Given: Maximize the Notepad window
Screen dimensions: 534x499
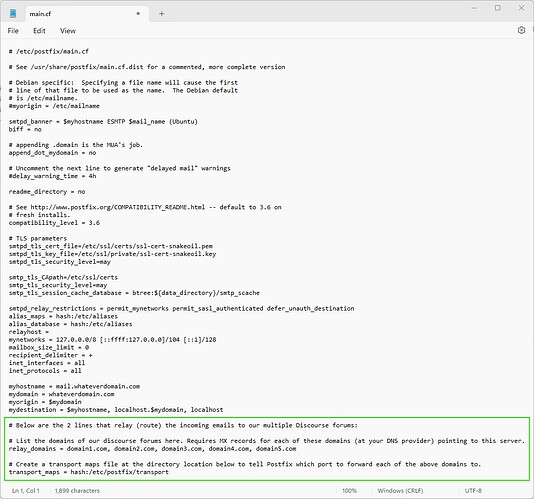Looking at the screenshot, I should [498, 8].
